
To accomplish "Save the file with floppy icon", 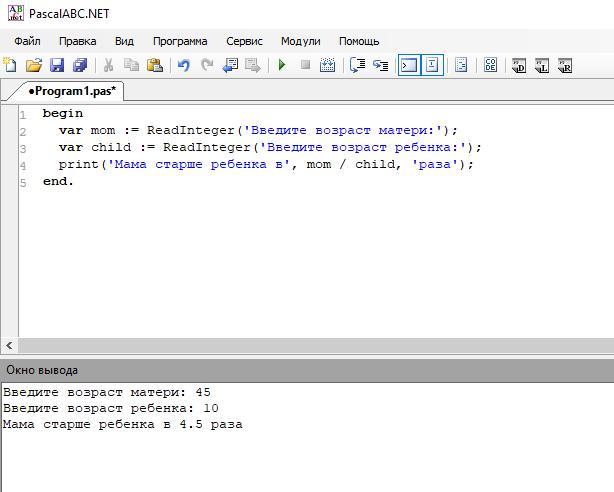I will (x=57, y=65).
